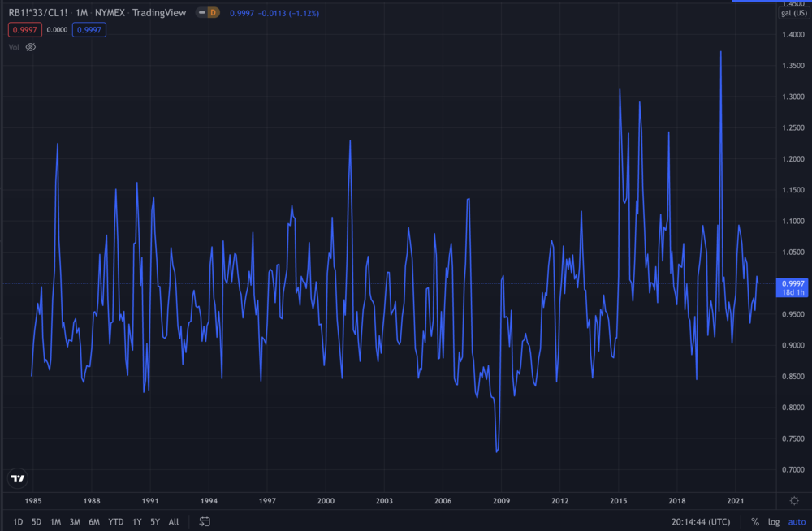Switch to 5Y time range
Viewport: 812px width, 531px height.
click(x=154, y=521)
